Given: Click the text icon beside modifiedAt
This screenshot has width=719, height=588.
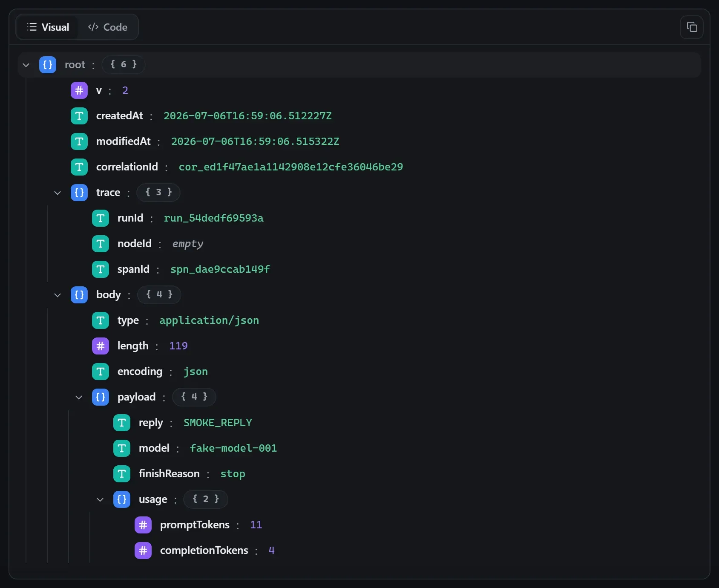Looking at the screenshot, I should pos(79,141).
